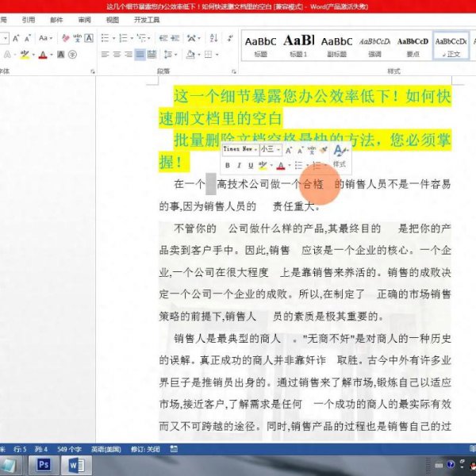Click the bullet list icon in mini toolbar

[x=299, y=165]
